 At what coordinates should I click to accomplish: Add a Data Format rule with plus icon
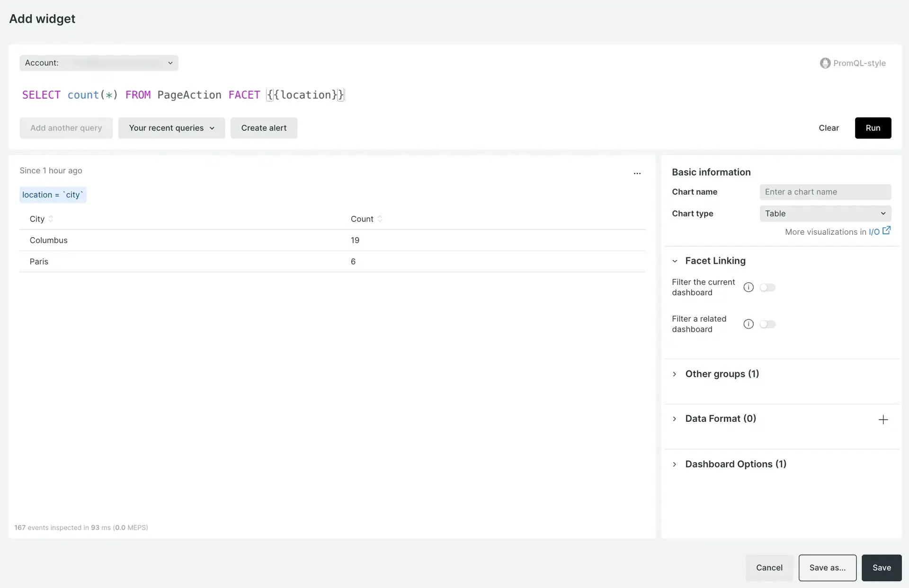pos(883,419)
